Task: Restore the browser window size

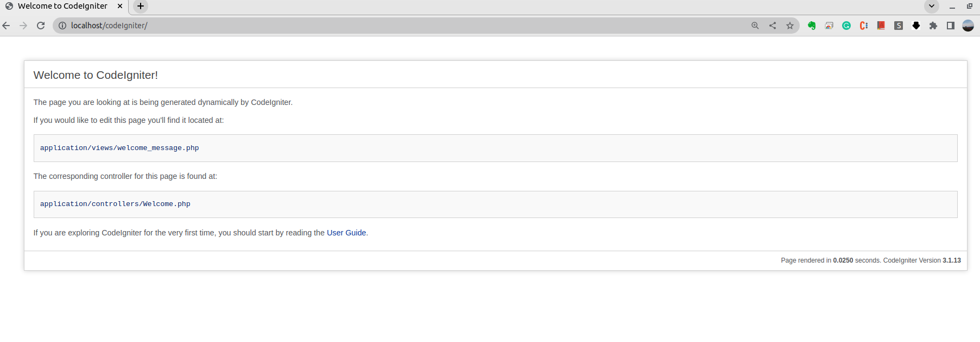Action: [x=970, y=6]
